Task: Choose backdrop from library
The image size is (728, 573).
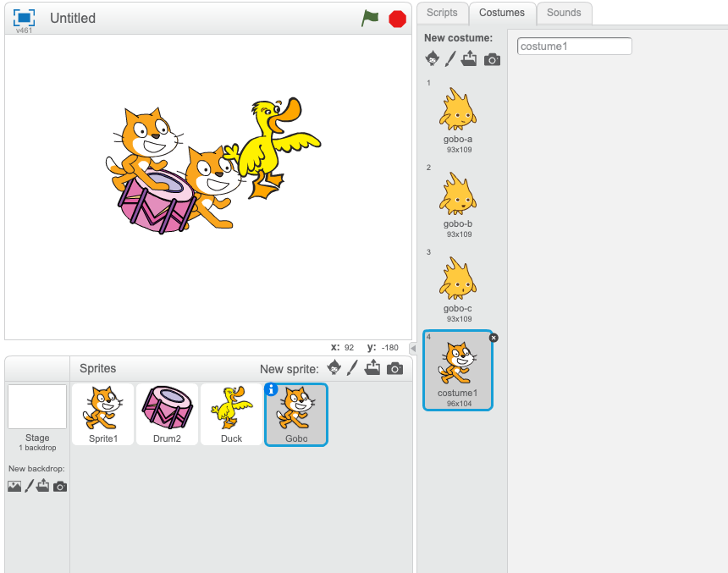Action: (x=14, y=486)
